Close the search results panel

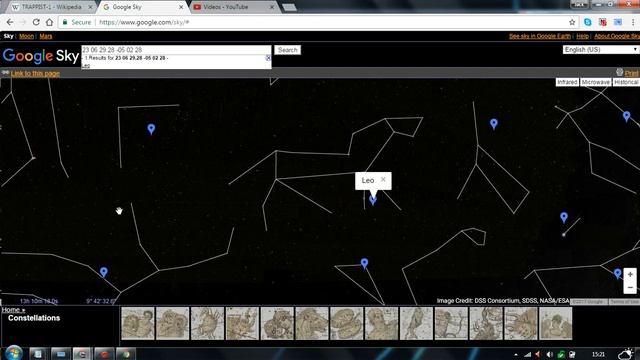coord(268,58)
